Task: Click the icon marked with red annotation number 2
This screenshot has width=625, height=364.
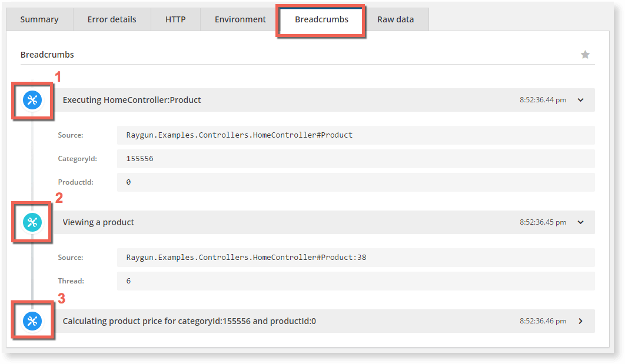Action: coord(32,223)
